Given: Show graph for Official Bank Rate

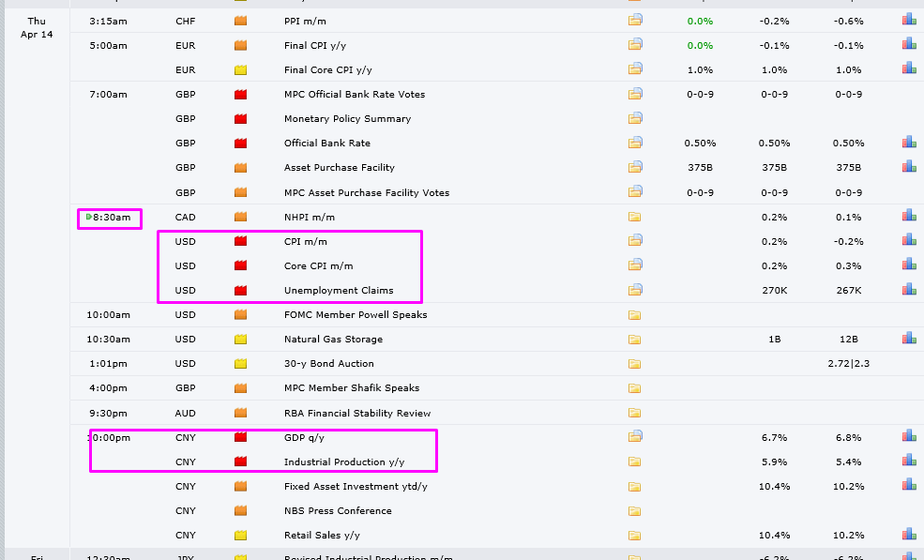Looking at the screenshot, I should tap(909, 142).
